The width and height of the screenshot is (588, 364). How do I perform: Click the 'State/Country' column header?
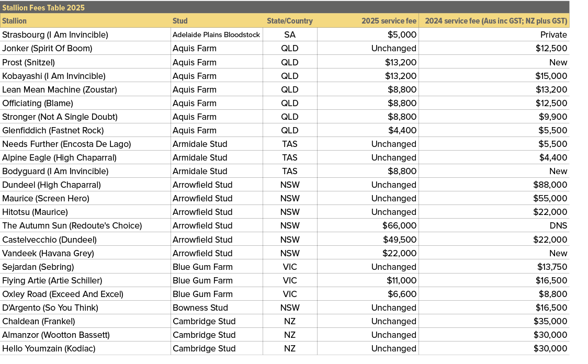point(290,21)
